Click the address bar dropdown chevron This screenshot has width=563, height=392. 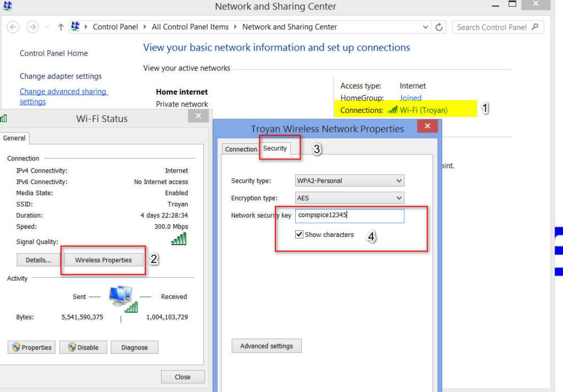[x=425, y=26]
